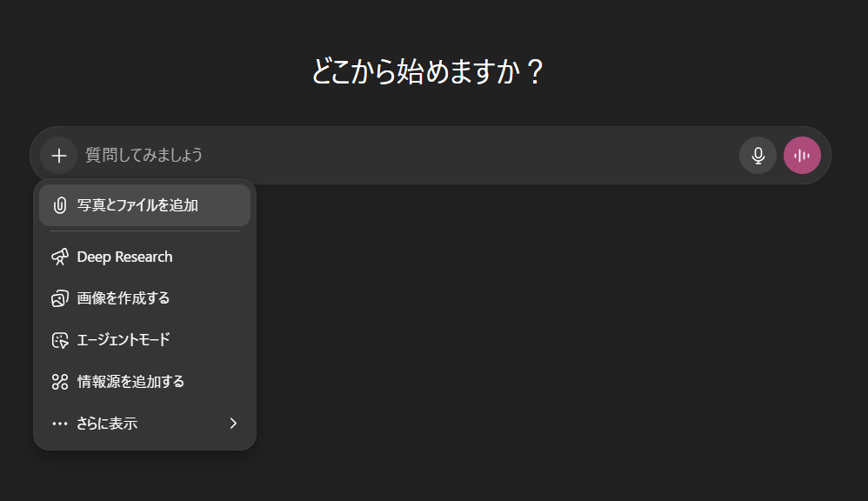Click the microphone dictation icon
This screenshot has height=501, width=868.
pyautogui.click(x=758, y=156)
